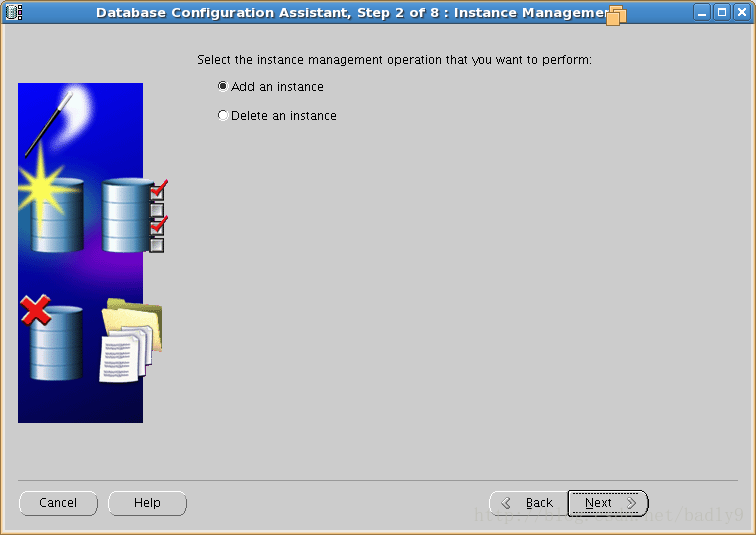Close the Database Configuration Assistant window
Viewport: 756px width, 535px height.
(742, 13)
